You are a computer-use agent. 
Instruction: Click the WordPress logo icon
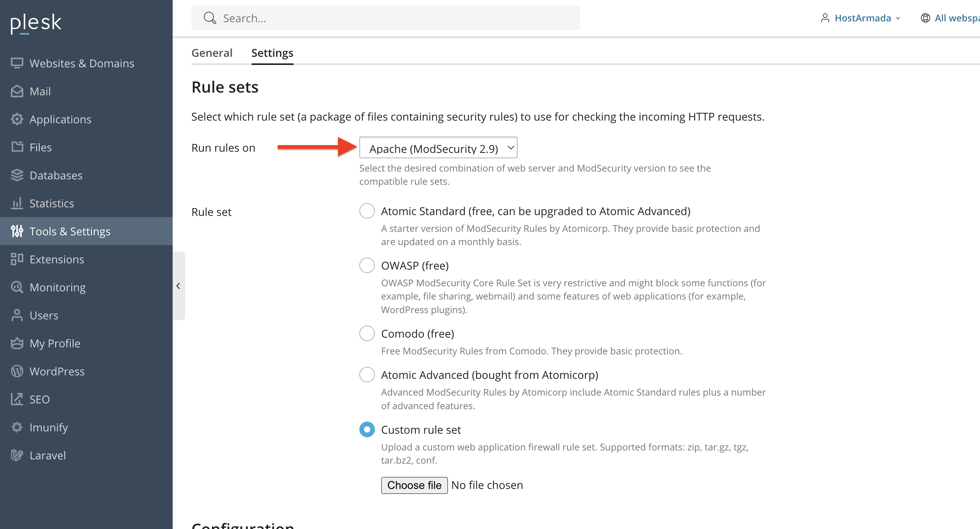[17, 371]
